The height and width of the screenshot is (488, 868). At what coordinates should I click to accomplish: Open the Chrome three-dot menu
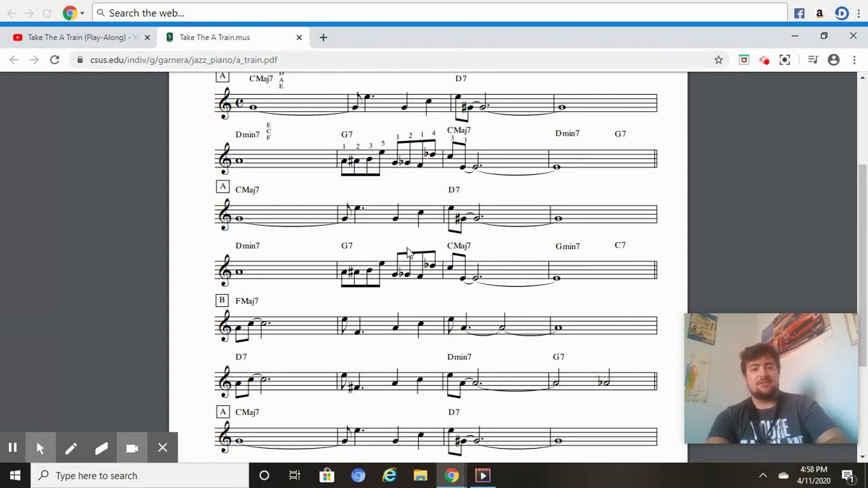(x=854, y=60)
